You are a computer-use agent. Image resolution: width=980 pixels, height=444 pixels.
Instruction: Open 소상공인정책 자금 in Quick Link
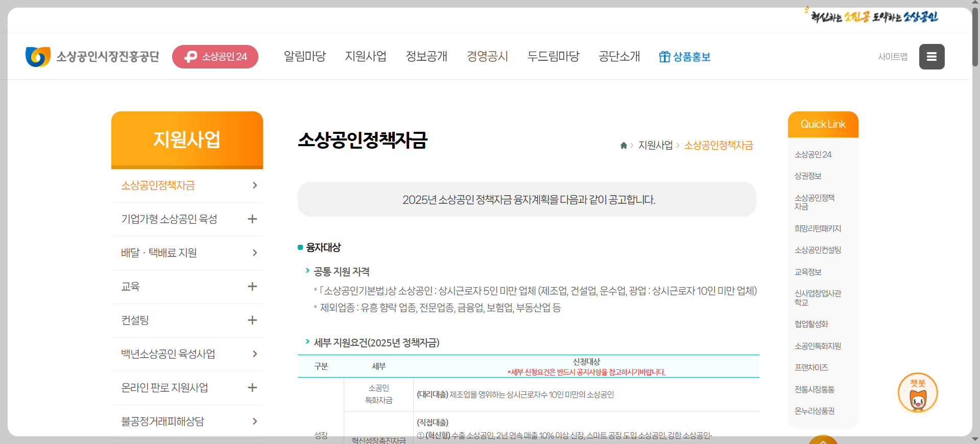(815, 202)
